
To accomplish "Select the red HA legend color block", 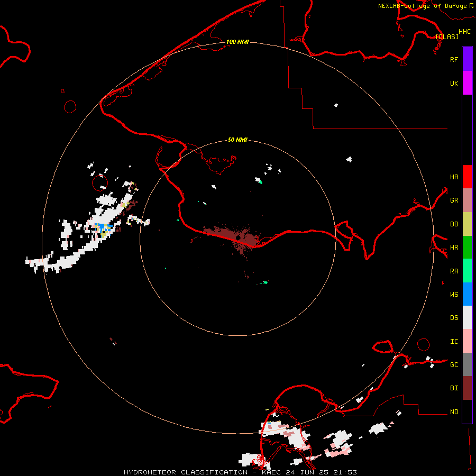I will pos(467,177).
